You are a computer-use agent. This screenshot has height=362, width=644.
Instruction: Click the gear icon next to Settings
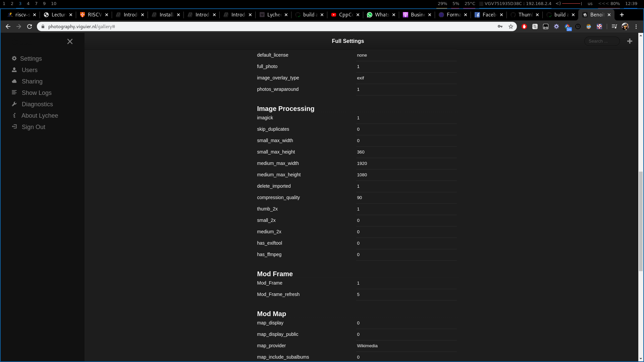(x=14, y=58)
